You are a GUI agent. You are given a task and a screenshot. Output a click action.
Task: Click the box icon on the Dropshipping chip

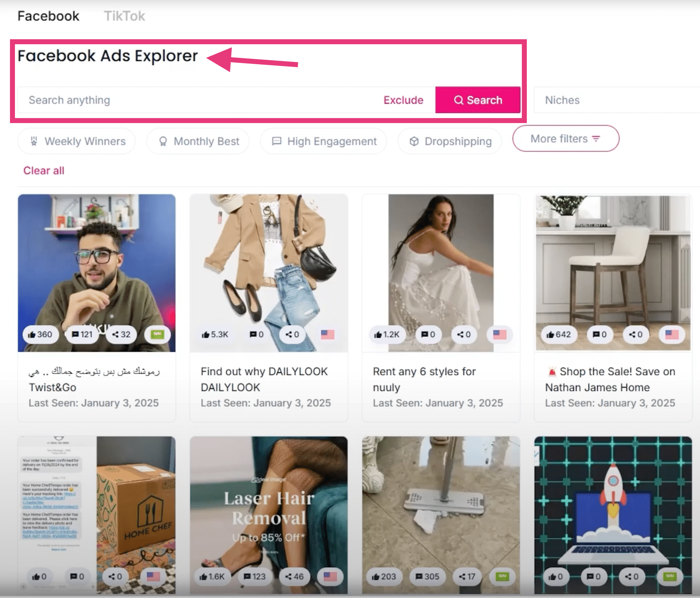[x=414, y=141]
